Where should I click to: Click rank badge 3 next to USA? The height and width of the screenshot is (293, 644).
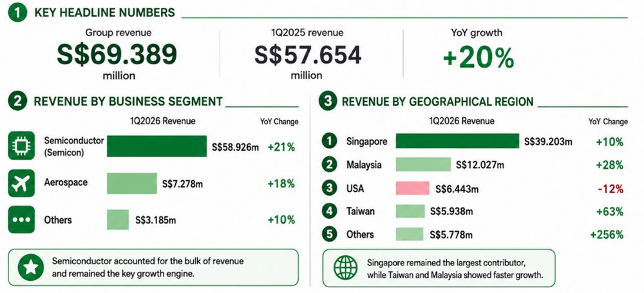point(329,189)
